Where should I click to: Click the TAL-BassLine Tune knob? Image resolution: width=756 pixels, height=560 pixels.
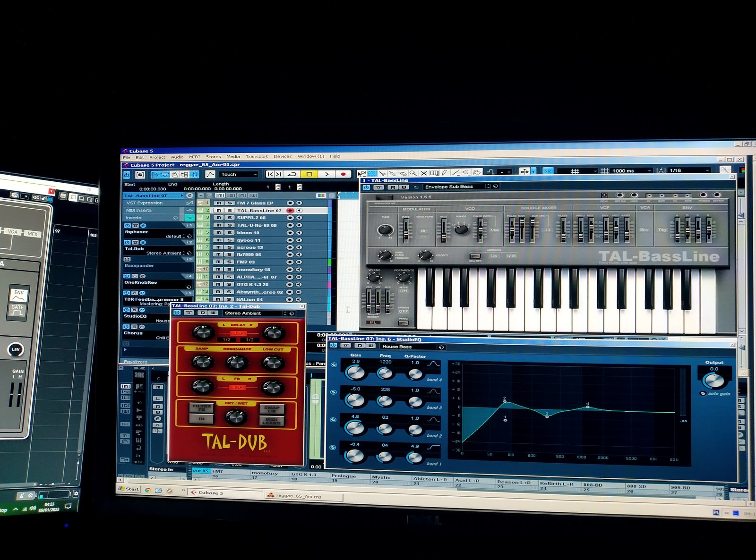pyautogui.click(x=386, y=230)
